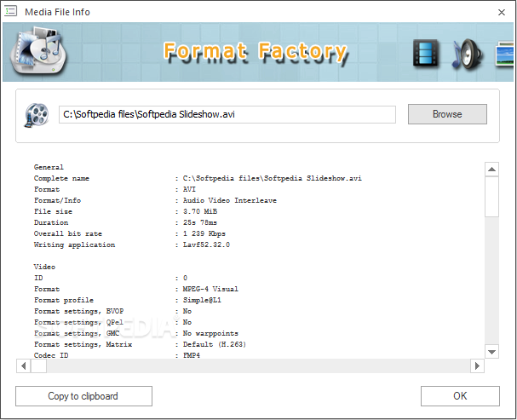This screenshot has width=517, height=420.
Task: Click the 'Format settings, BVOP' label
Action: click(x=79, y=311)
